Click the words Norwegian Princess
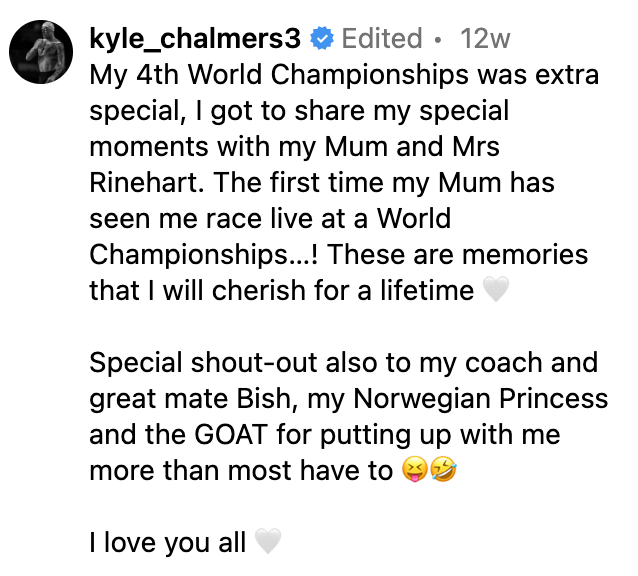 point(481,398)
